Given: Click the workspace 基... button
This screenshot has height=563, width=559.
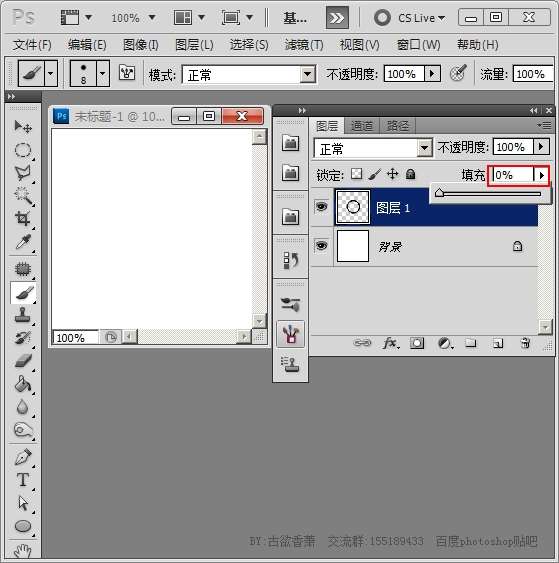Looking at the screenshot, I should tap(295, 18).
